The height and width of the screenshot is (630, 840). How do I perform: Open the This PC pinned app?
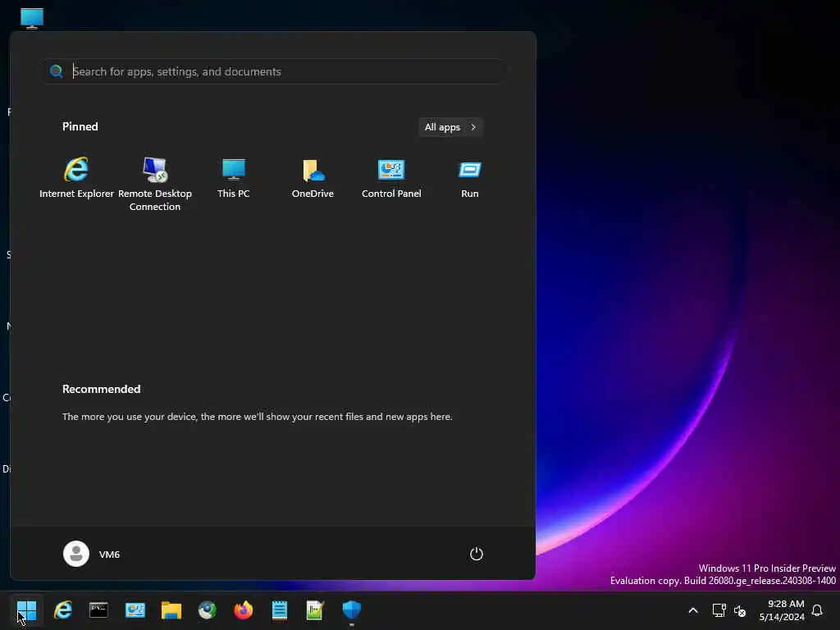[x=234, y=178]
